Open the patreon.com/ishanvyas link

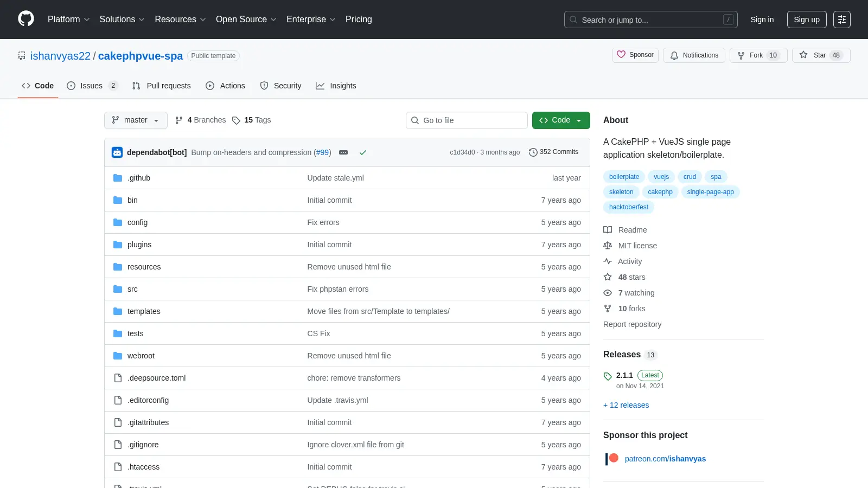point(665,459)
